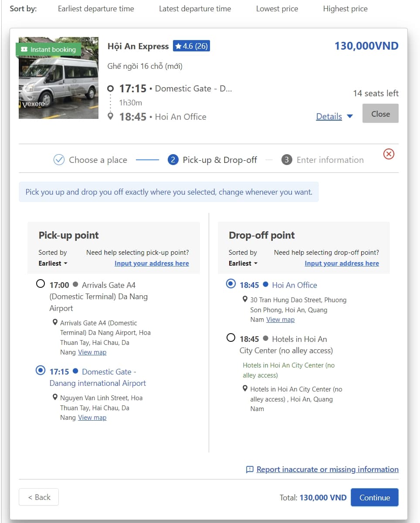Image resolution: width=420 pixels, height=523 pixels.
Task: Click step 3 Enter information circle
Action: [286, 160]
